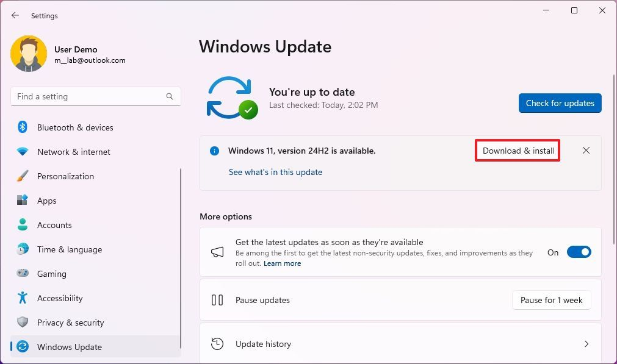Click the Personalization paintbrush icon
617x364 pixels.
tap(23, 176)
